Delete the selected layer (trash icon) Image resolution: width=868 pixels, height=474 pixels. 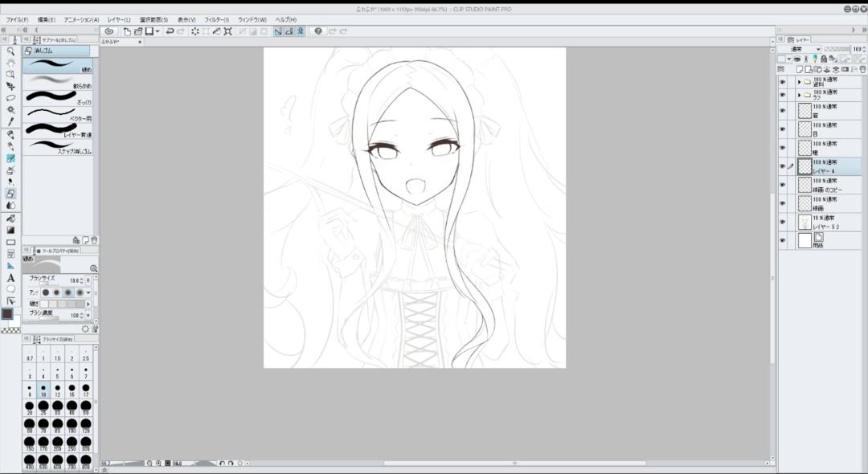point(862,69)
